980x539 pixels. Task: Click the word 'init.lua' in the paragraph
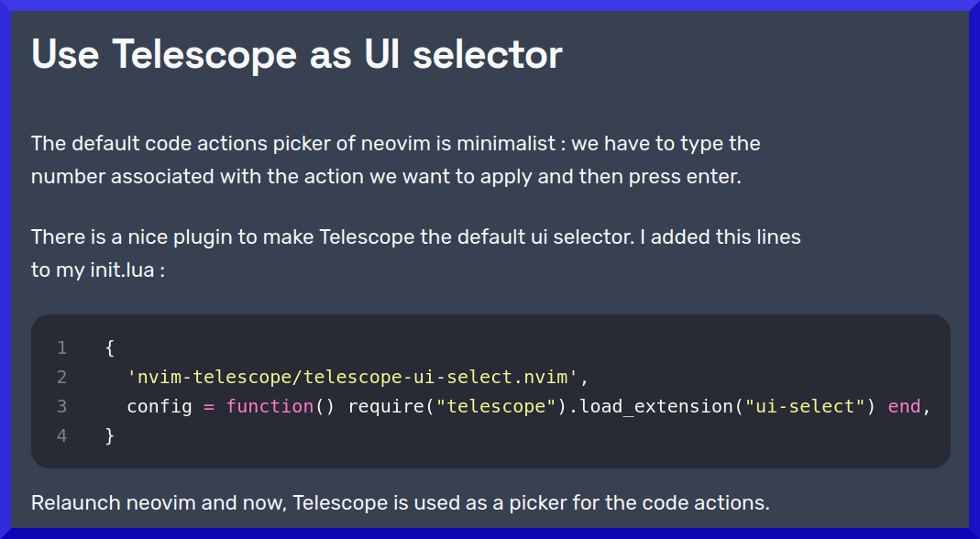(x=122, y=270)
